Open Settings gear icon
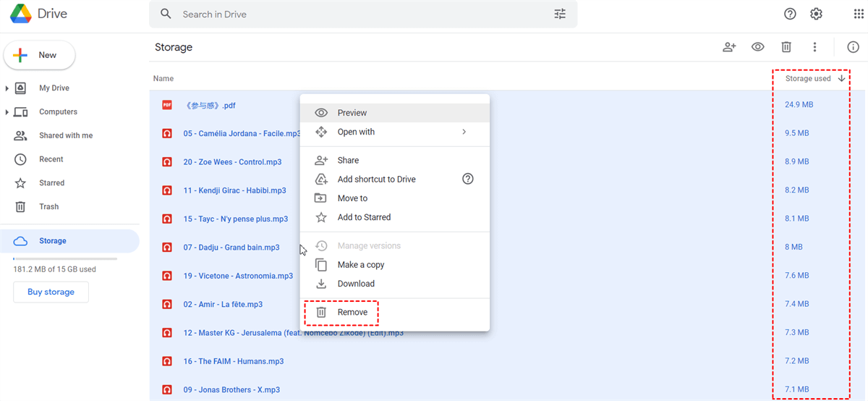 pyautogui.click(x=817, y=14)
